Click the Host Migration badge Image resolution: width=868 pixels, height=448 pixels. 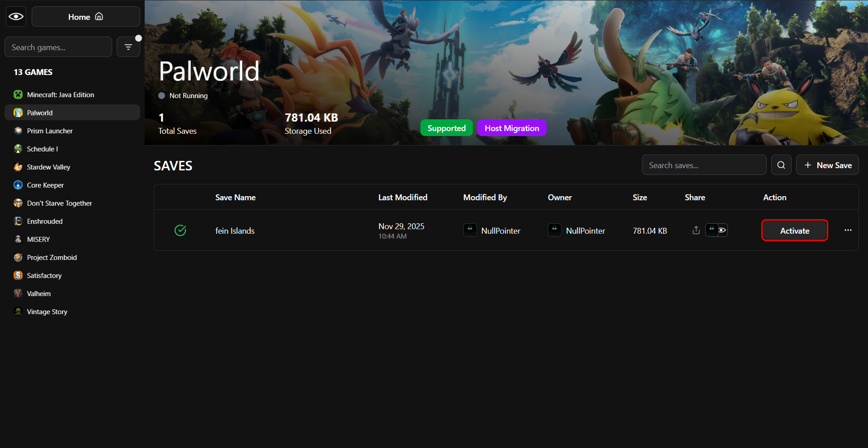[x=512, y=128]
